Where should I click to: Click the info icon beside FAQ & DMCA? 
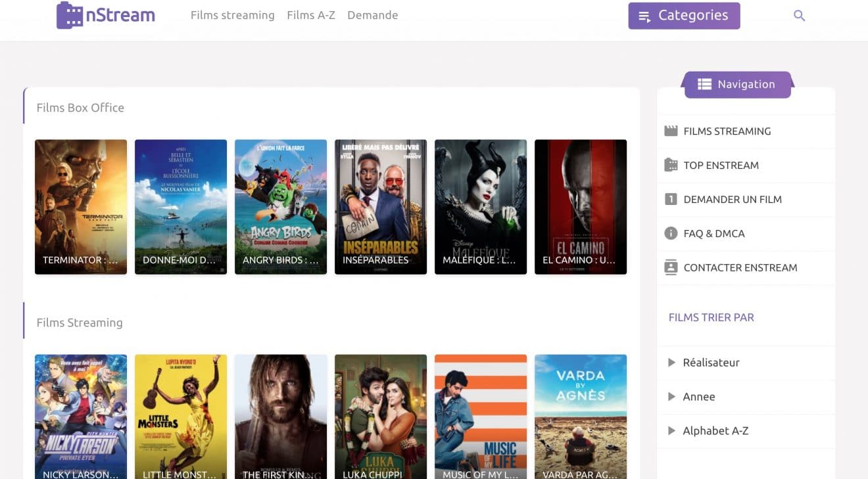coord(671,233)
